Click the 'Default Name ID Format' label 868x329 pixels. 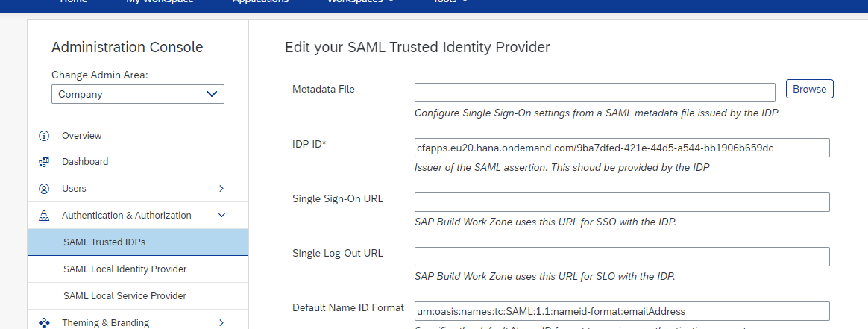[348, 308]
